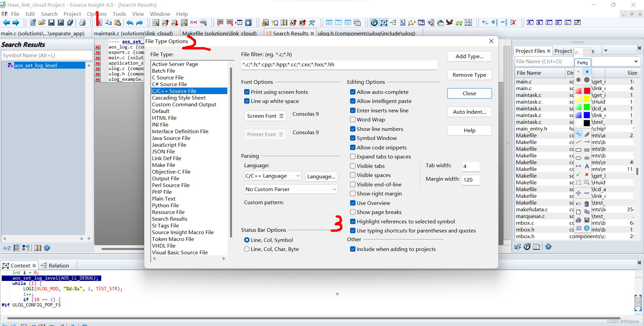Image resolution: width=644 pixels, height=326 pixels.
Task: Click the Tab width input field
Action: pos(470,166)
